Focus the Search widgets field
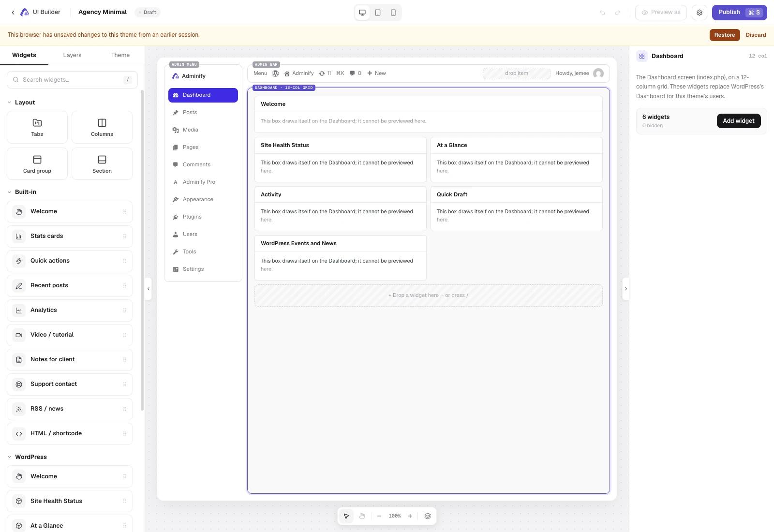 click(72, 80)
